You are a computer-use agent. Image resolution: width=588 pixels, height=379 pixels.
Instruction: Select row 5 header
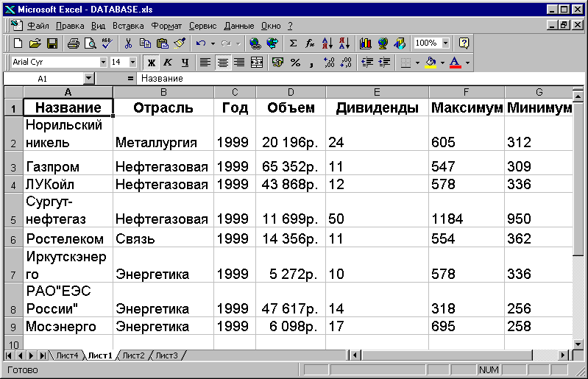13,210
